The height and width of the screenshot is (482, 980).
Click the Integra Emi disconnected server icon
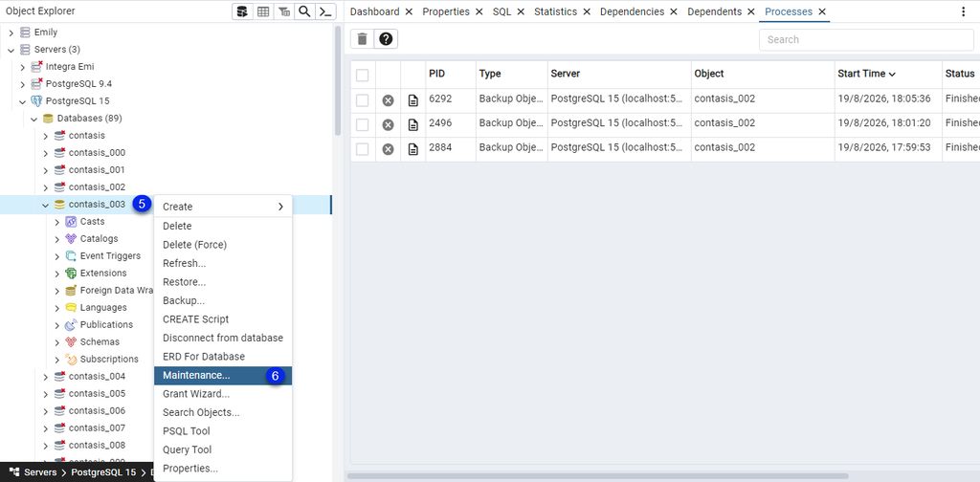(37, 66)
